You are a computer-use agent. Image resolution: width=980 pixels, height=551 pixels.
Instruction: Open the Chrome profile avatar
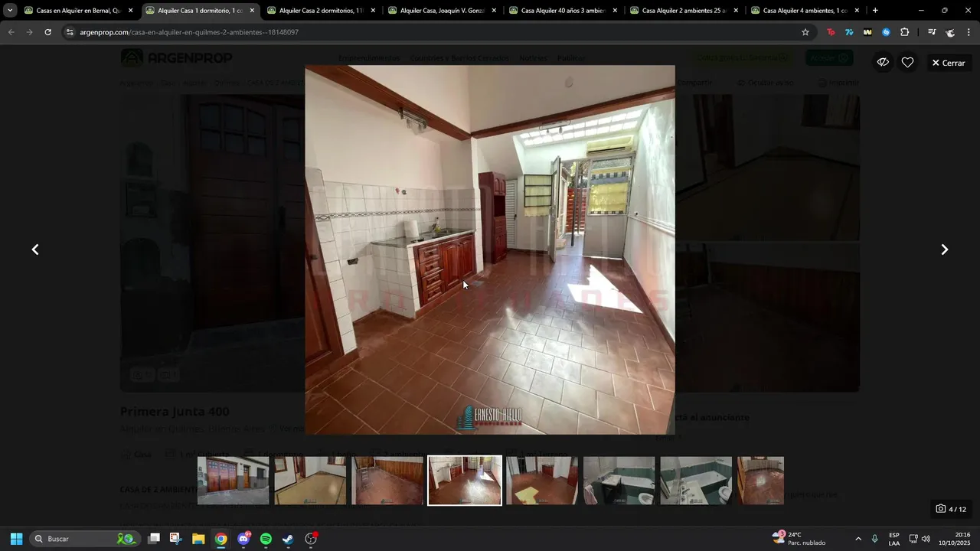950,32
